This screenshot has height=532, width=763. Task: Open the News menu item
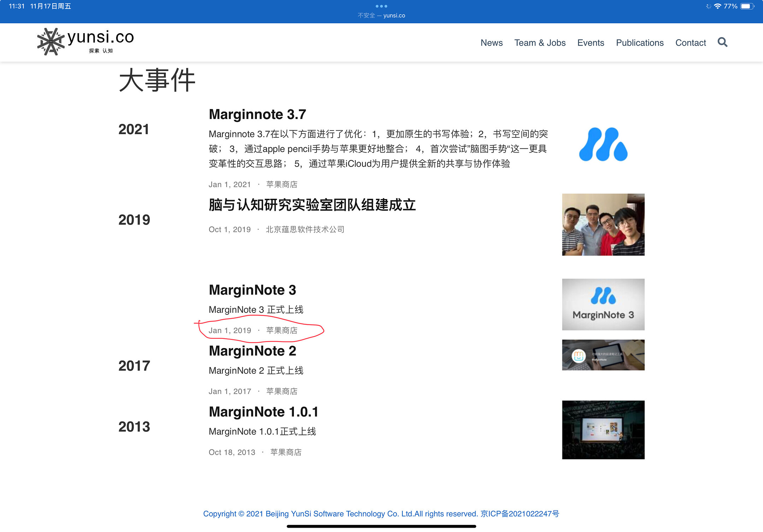coord(492,42)
